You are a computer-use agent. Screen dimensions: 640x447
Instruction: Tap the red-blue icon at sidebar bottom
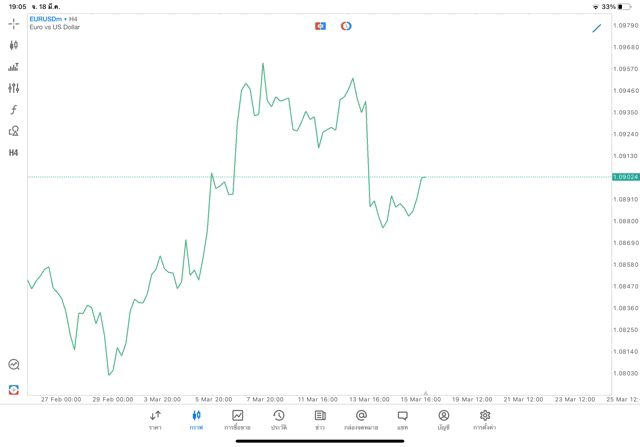pos(14,390)
